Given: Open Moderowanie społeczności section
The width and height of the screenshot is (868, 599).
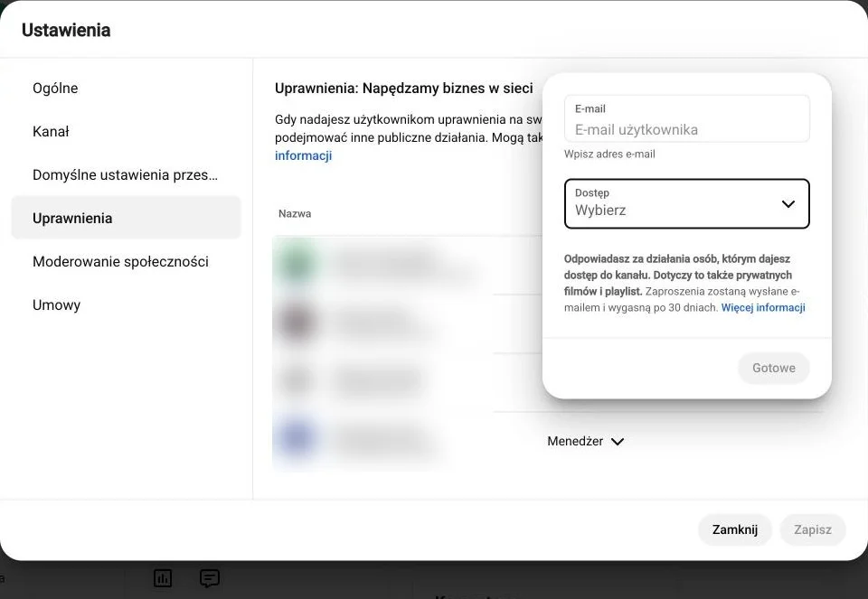Looking at the screenshot, I should (x=127, y=261).
